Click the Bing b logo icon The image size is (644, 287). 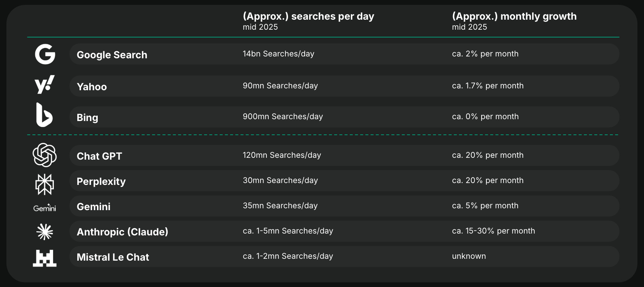44,115
